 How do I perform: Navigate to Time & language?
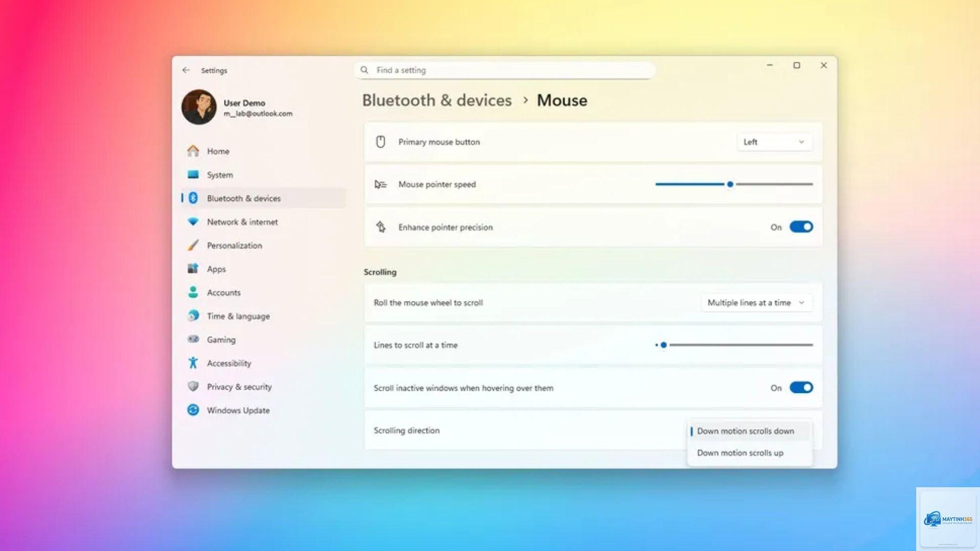click(264, 316)
